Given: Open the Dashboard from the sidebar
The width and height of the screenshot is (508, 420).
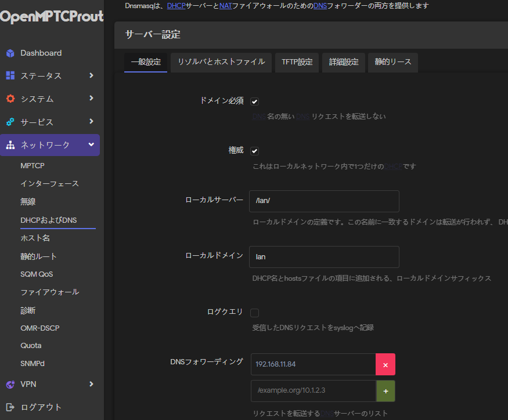Looking at the screenshot, I should 12,53.
